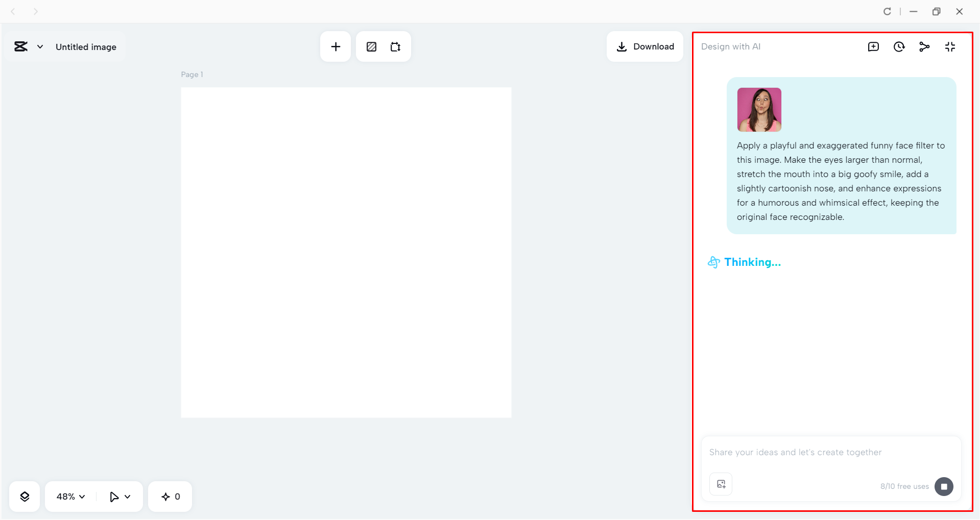
Task: Open the chat history
Action: [899, 46]
